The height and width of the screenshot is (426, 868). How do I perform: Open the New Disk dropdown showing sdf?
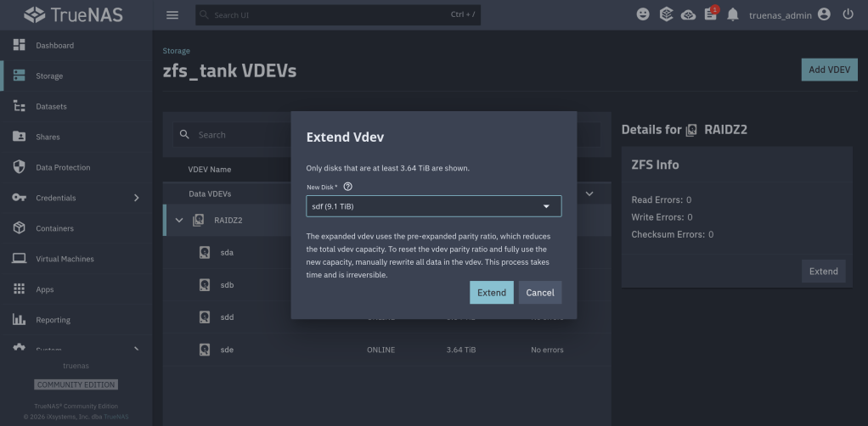pos(433,206)
